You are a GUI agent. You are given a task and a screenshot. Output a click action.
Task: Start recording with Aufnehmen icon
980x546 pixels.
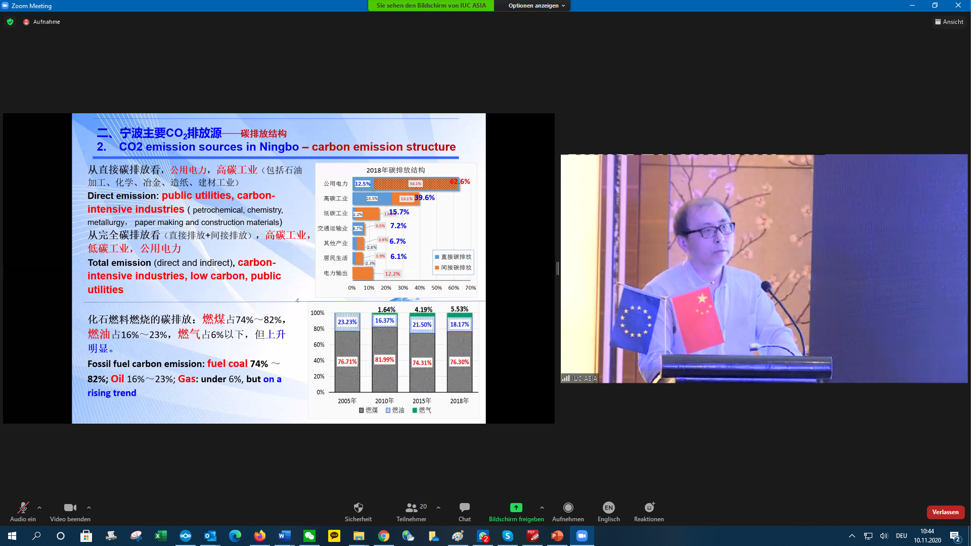(568, 508)
